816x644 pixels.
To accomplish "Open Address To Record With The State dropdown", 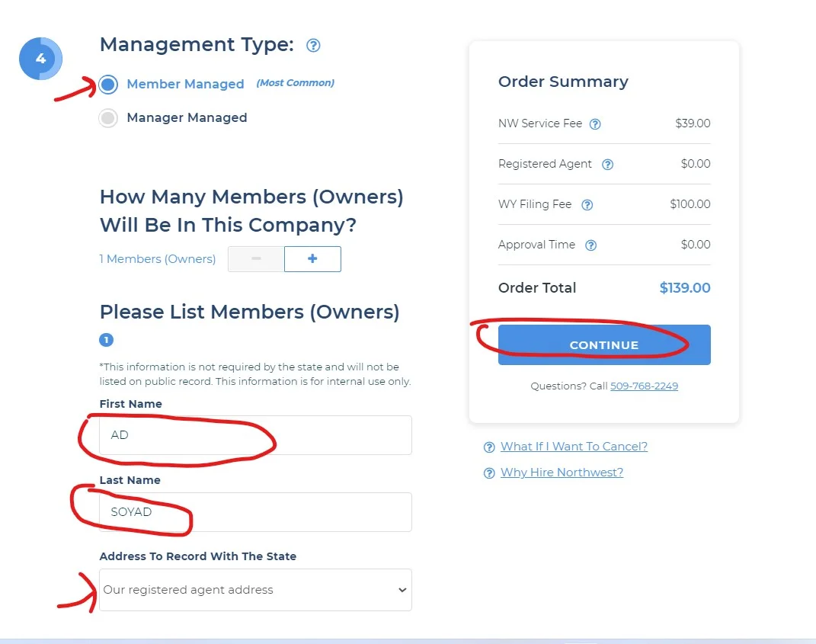I will pos(255,590).
